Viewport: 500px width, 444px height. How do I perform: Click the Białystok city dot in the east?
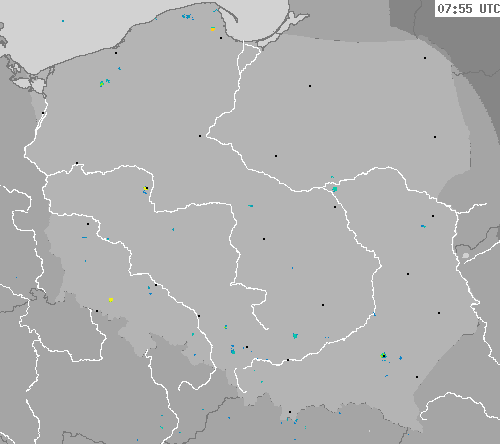pyautogui.click(x=435, y=137)
